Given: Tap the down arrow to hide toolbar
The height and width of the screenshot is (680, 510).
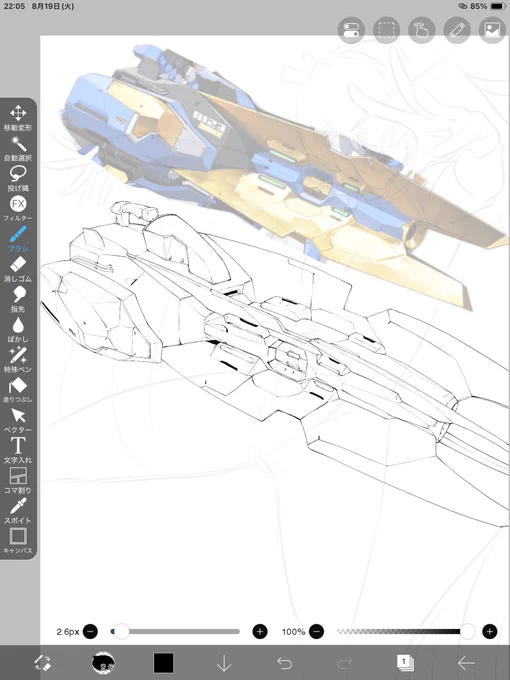Looking at the screenshot, I should coord(224,663).
